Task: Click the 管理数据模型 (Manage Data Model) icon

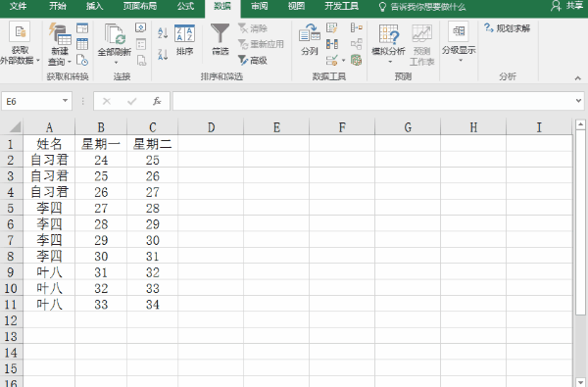Action: tap(357, 60)
